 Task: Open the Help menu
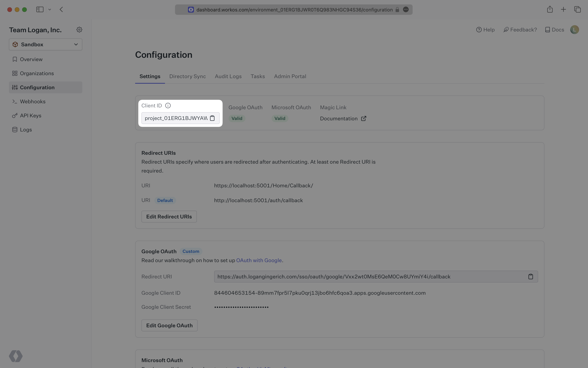(485, 29)
